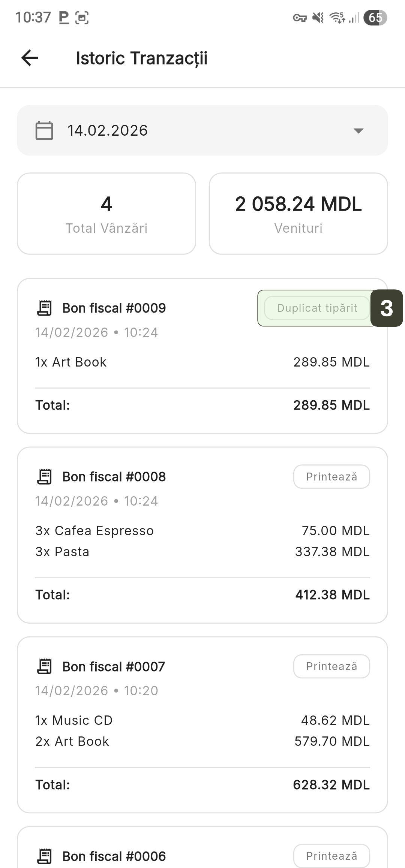Tap the 2x Art Book line item
This screenshot has width=405, height=868.
click(x=72, y=741)
